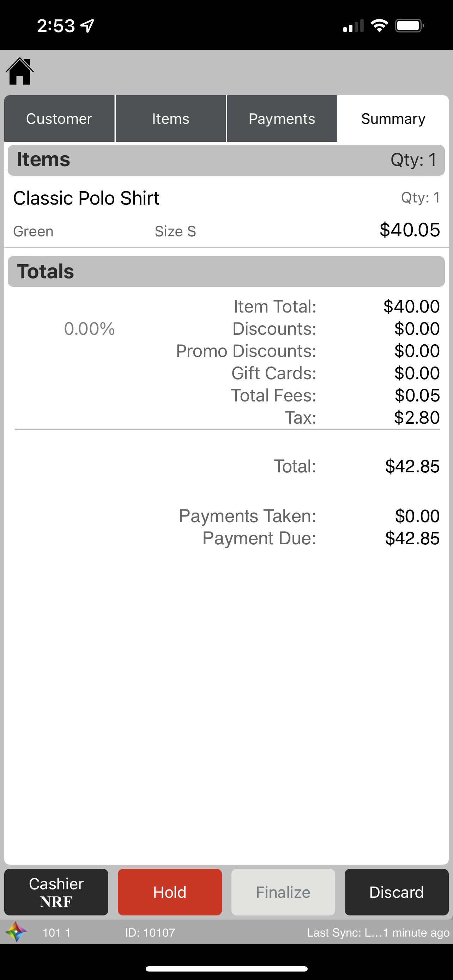Tap the Last Sync status text
Screen dimensions: 453x980
tap(378, 933)
